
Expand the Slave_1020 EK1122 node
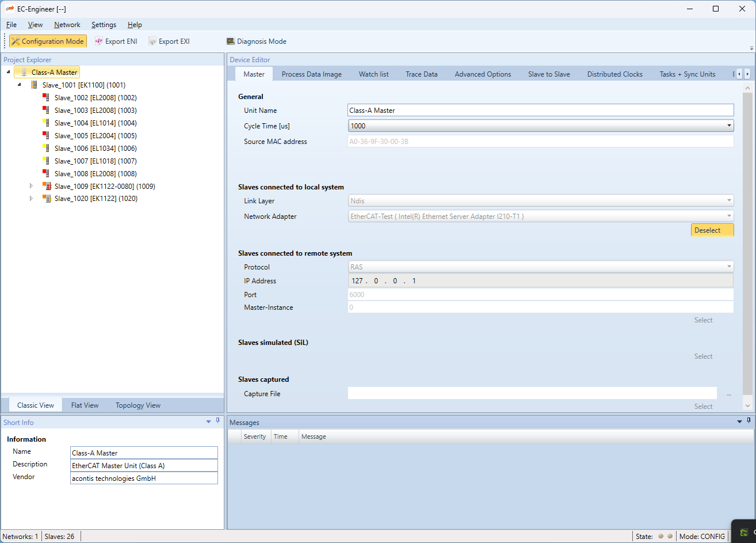click(x=32, y=199)
